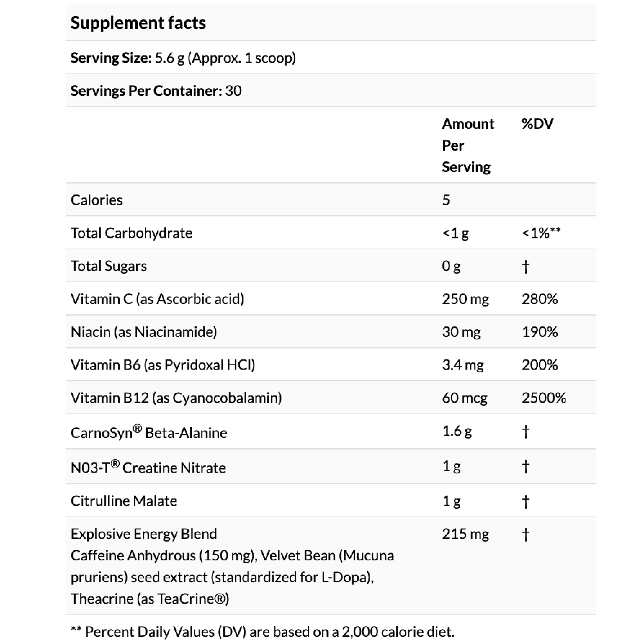Click the 215 mg blend amount

(465, 534)
